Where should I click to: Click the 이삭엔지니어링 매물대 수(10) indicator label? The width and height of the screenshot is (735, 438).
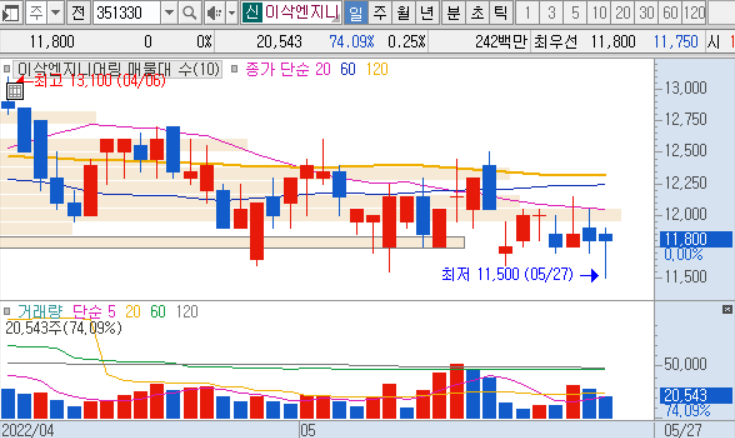(x=118, y=69)
